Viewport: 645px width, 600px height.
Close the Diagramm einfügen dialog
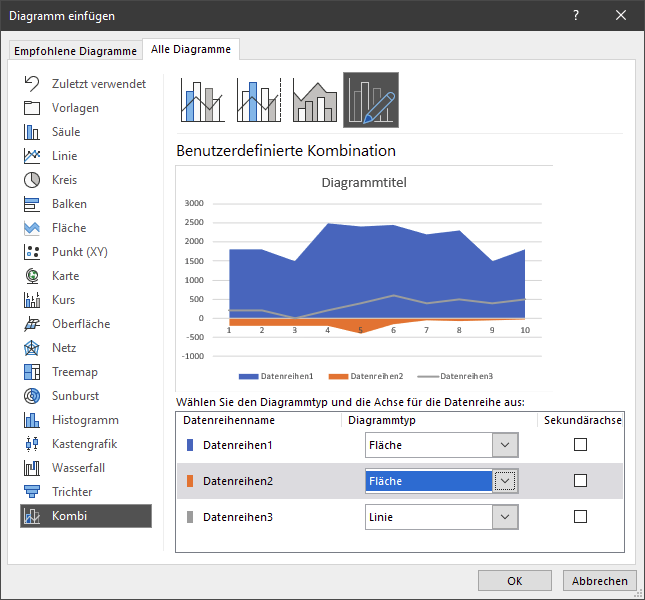621,15
